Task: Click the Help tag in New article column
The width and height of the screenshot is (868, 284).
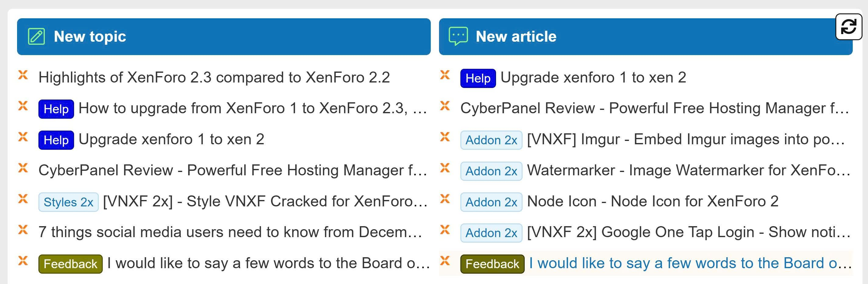Action: point(477,79)
